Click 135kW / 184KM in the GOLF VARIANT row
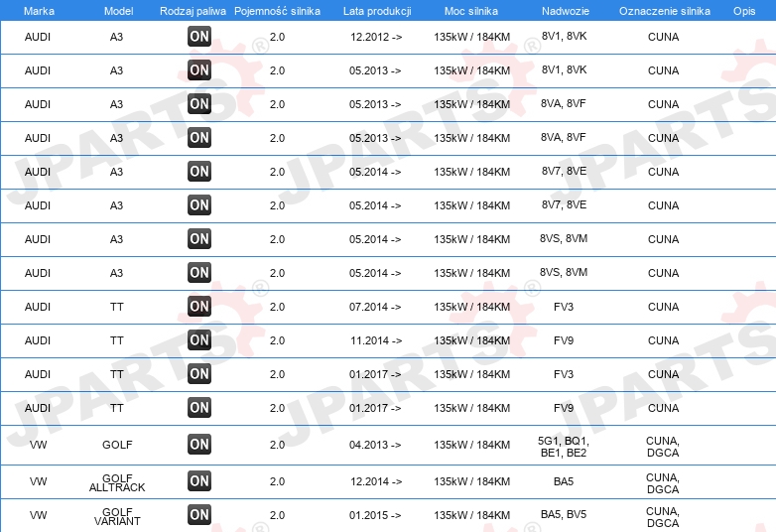The width and height of the screenshot is (776, 532). click(x=471, y=515)
